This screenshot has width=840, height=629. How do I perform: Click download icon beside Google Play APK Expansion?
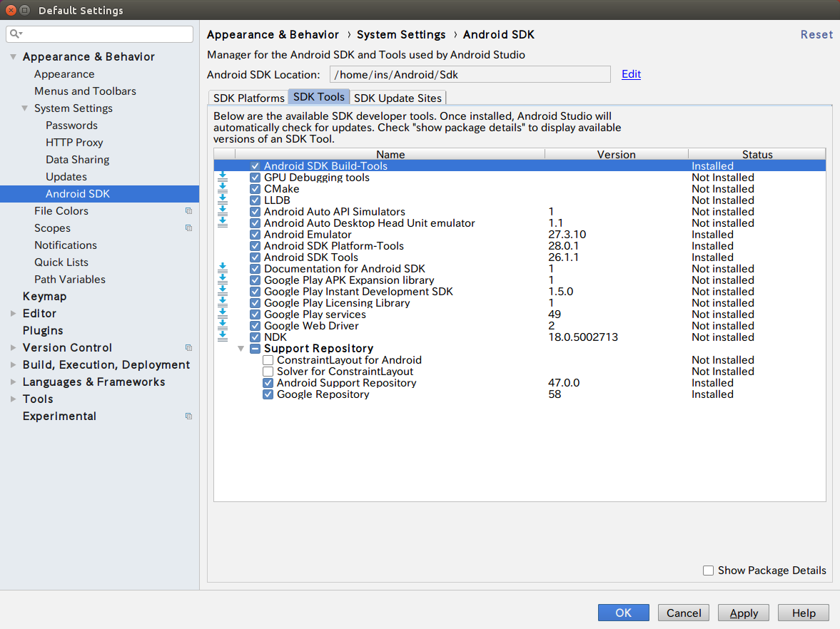[x=223, y=280]
